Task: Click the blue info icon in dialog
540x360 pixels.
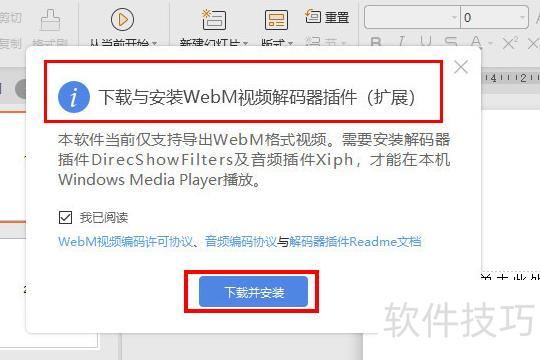Action: click(74, 97)
